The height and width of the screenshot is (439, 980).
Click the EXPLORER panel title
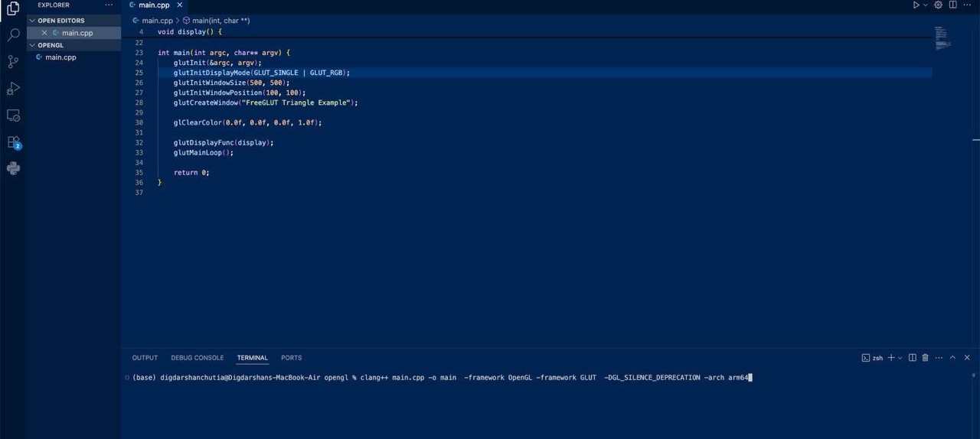(53, 5)
